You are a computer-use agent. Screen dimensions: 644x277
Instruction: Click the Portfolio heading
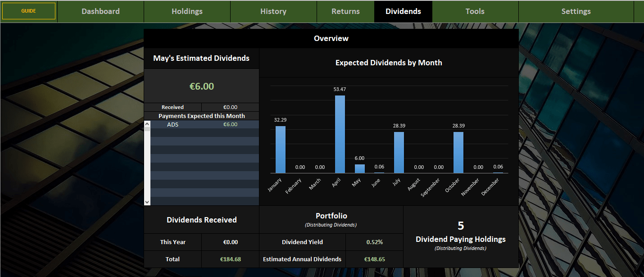[331, 216]
